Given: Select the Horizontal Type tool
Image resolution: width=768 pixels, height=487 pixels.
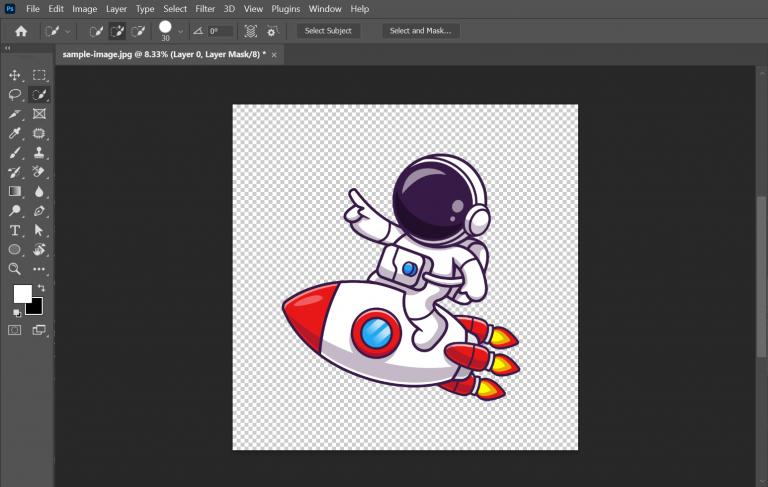Looking at the screenshot, I should pos(15,230).
